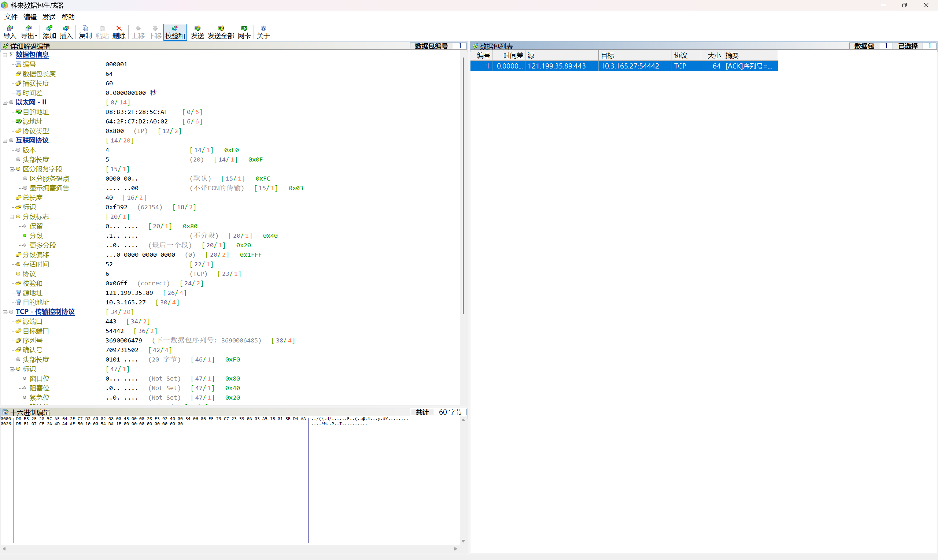Collapse the 区分服务字段 subtree
The image size is (938, 560).
point(12,170)
